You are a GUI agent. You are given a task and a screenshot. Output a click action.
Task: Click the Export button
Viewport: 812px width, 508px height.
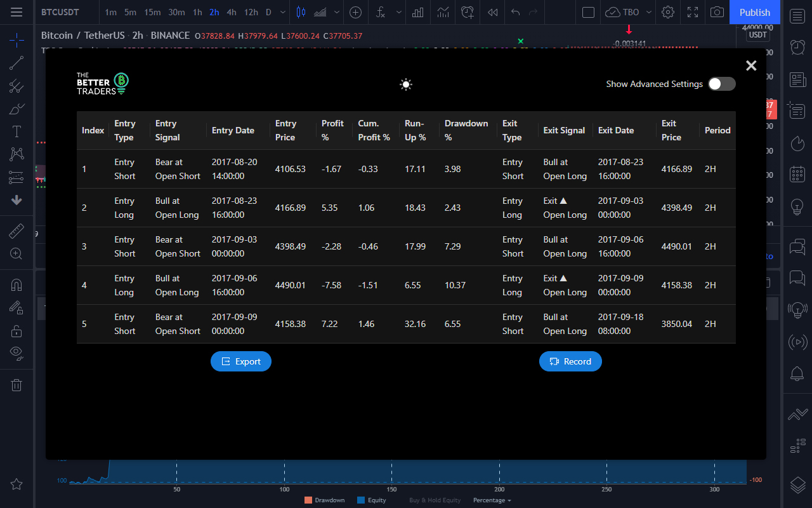tap(241, 361)
